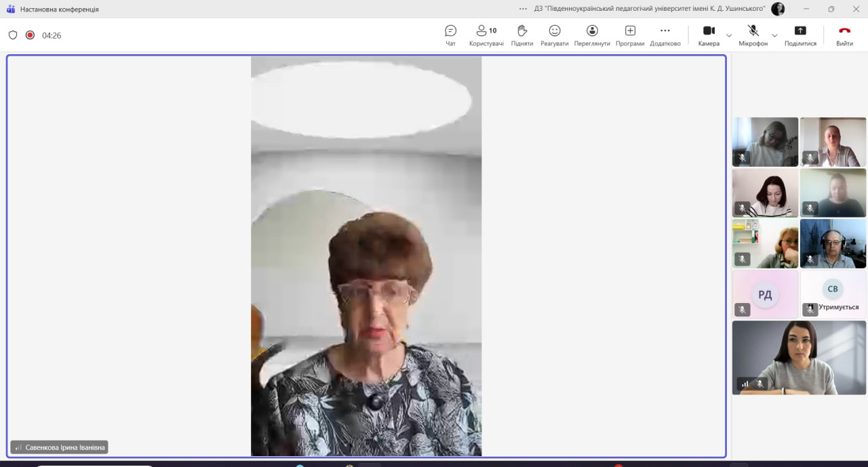The image size is (868, 467).
Task: Open the Реагувати reactions menu
Action: tap(554, 35)
